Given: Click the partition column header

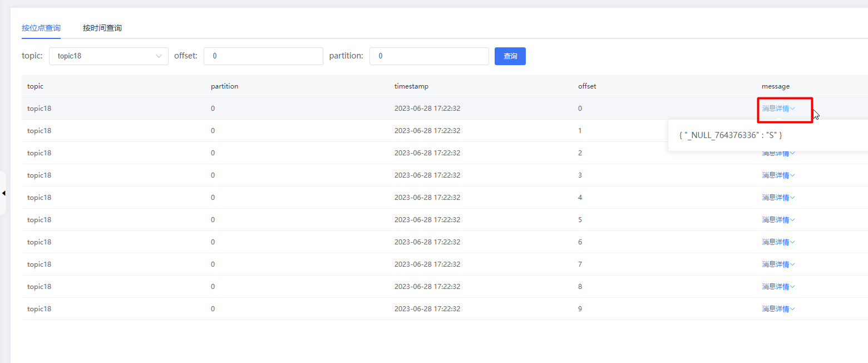Looking at the screenshot, I should coord(224,86).
